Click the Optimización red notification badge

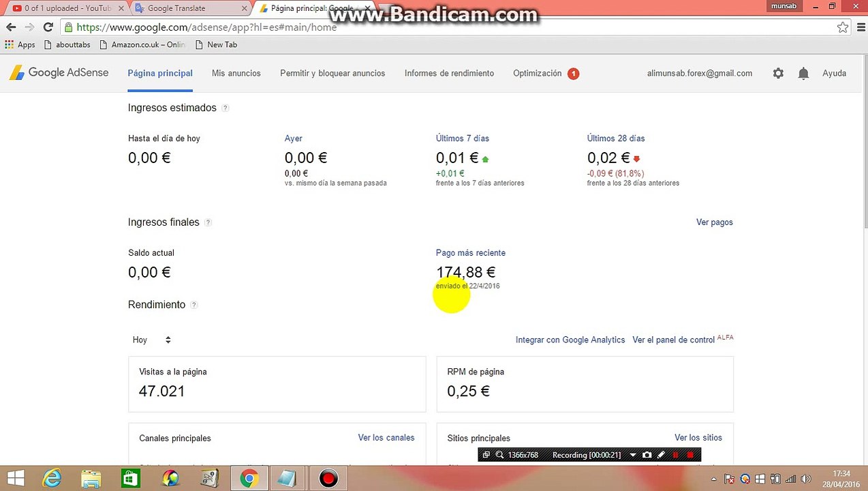pyautogui.click(x=573, y=74)
